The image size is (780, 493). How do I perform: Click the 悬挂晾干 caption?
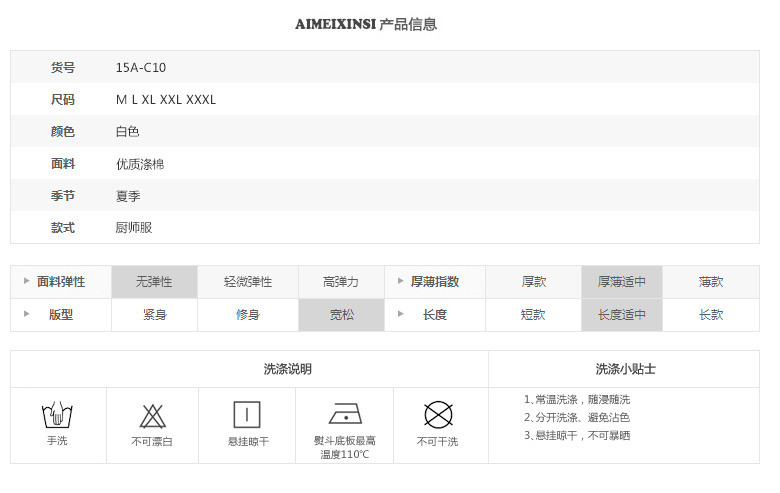pos(248,441)
